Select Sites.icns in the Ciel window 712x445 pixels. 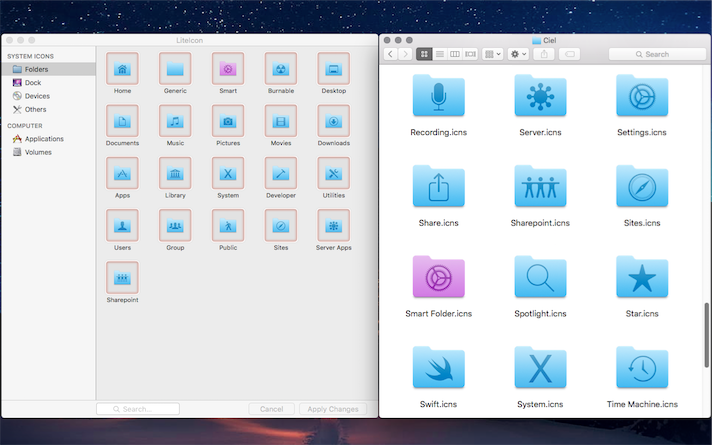pyautogui.click(x=642, y=187)
